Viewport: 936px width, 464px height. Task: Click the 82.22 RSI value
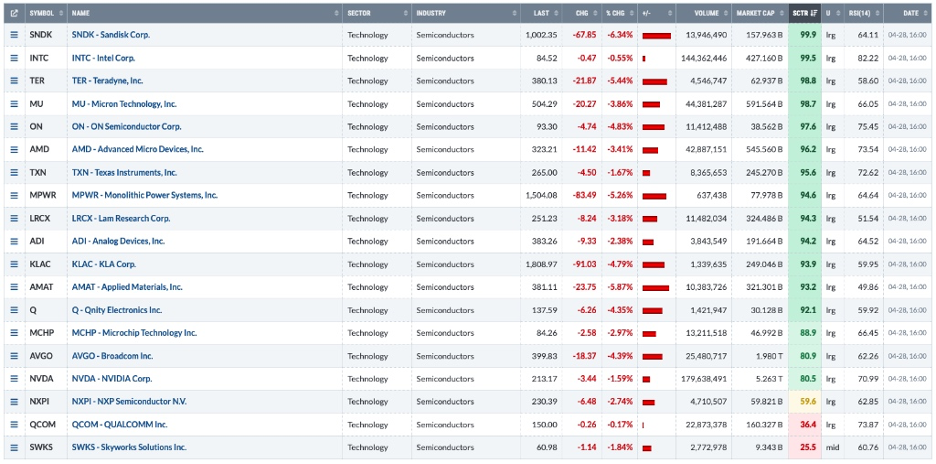[869, 58]
